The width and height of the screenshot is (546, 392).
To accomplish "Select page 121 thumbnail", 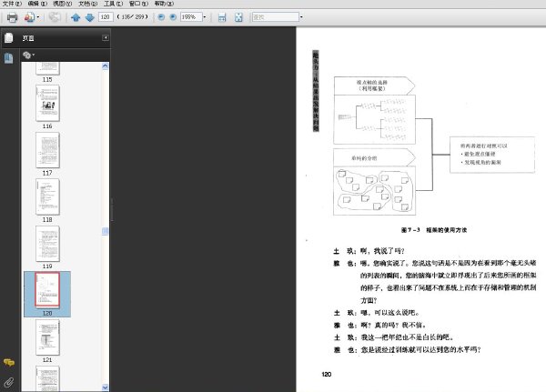I will click(x=47, y=337).
